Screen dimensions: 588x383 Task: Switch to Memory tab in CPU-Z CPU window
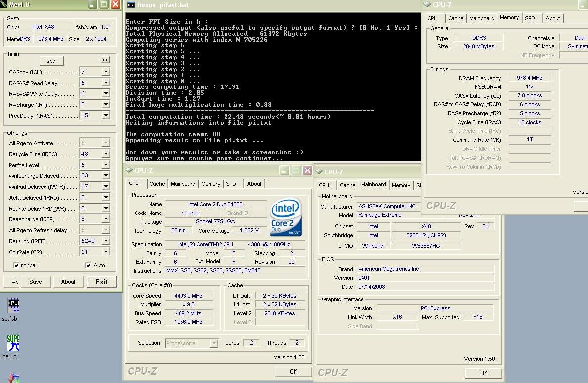click(210, 184)
